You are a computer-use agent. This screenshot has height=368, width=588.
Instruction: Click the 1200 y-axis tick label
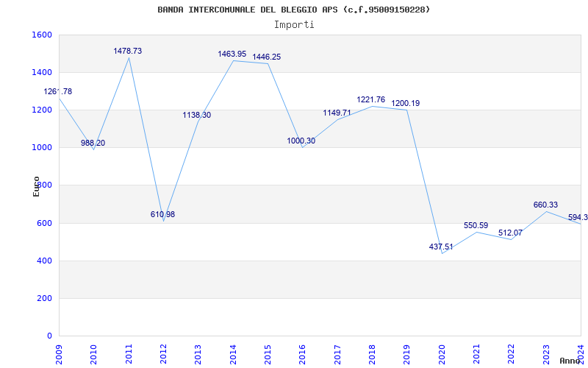tap(42, 110)
